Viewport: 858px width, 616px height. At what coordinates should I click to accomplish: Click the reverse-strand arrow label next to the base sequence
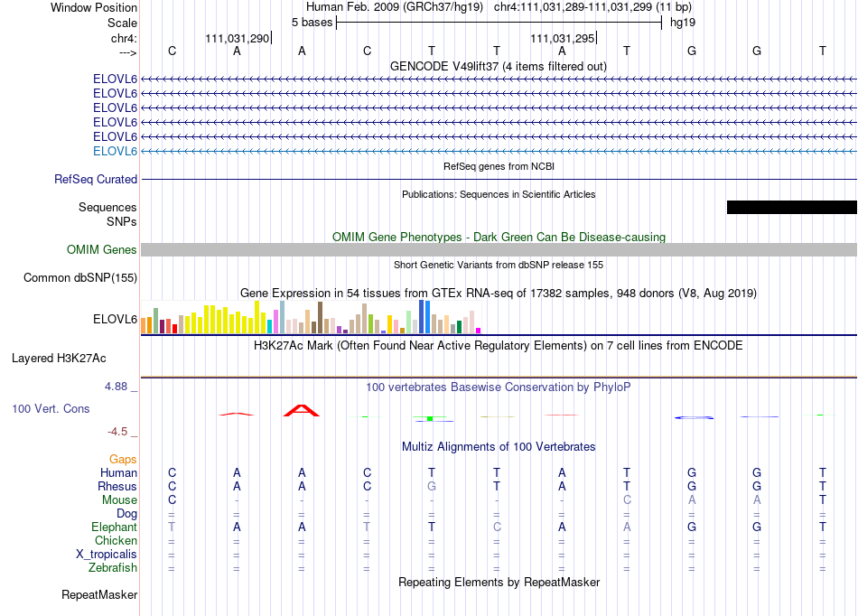127,52
